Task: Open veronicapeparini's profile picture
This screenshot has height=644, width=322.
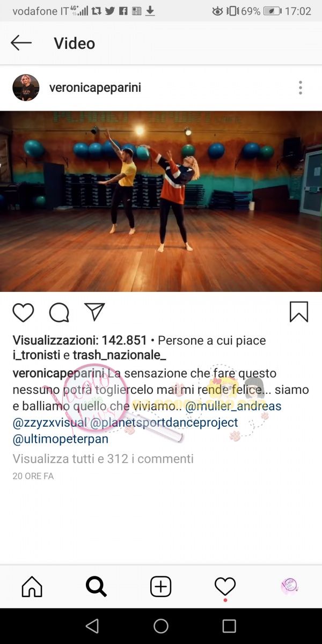Action: pyautogui.click(x=26, y=87)
